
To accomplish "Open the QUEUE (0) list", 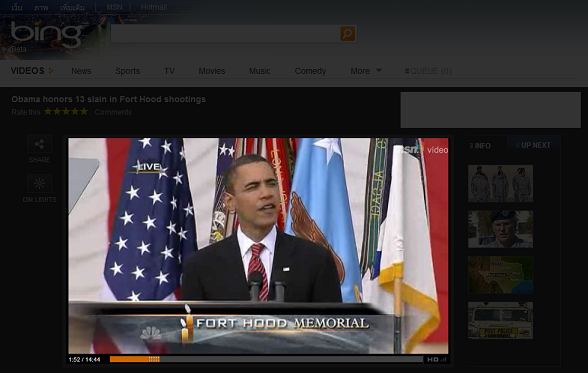I will tap(428, 71).
